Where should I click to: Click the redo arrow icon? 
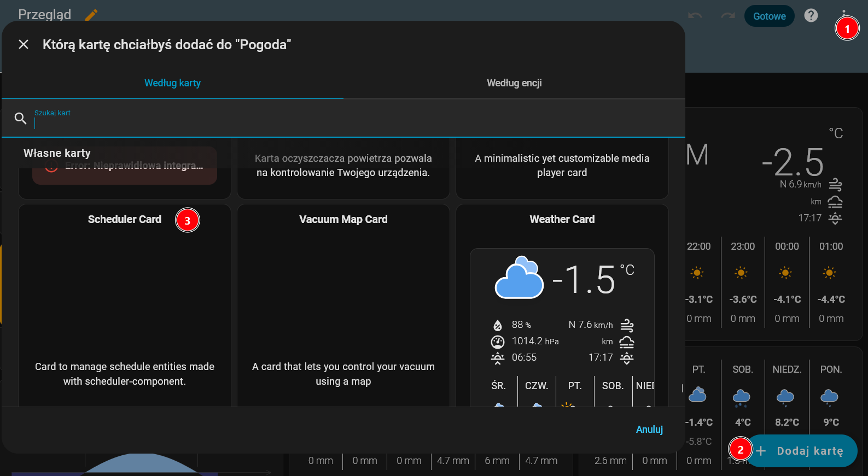(727, 16)
